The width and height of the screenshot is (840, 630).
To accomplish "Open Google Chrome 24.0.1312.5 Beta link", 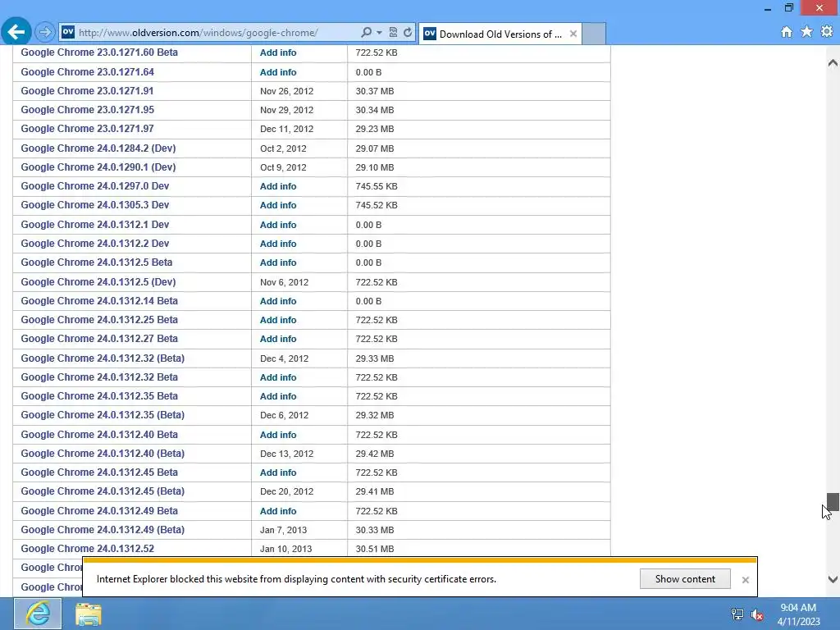I will tap(97, 262).
